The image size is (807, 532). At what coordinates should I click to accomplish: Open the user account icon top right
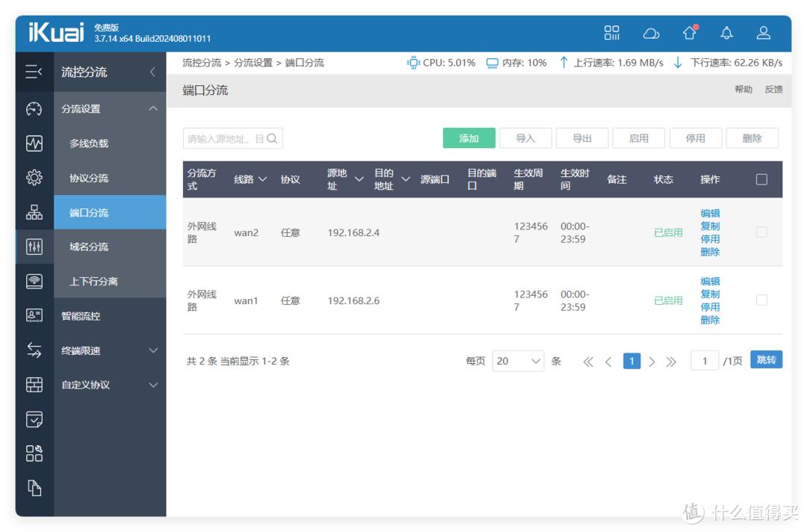click(763, 32)
